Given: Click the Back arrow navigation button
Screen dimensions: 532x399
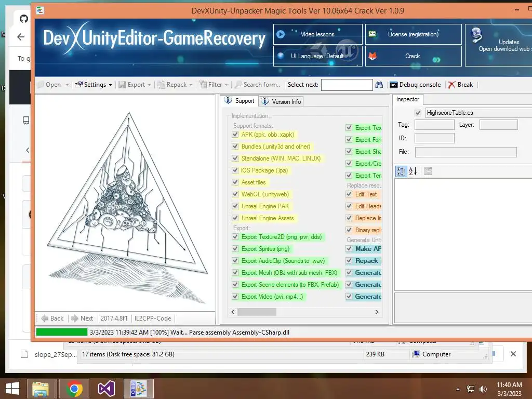Looking at the screenshot, I should click(52, 318).
